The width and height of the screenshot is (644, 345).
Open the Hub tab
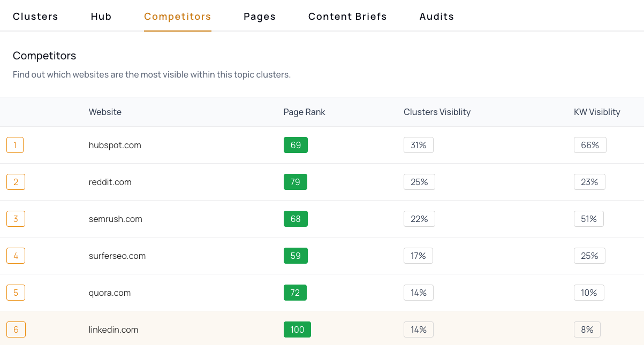click(x=101, y=16)
